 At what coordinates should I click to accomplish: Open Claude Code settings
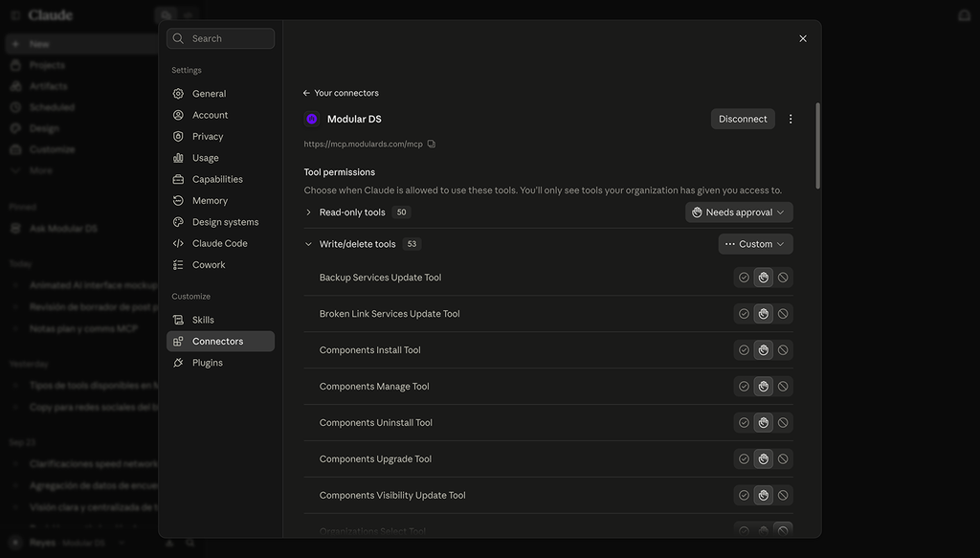point(220,243)
